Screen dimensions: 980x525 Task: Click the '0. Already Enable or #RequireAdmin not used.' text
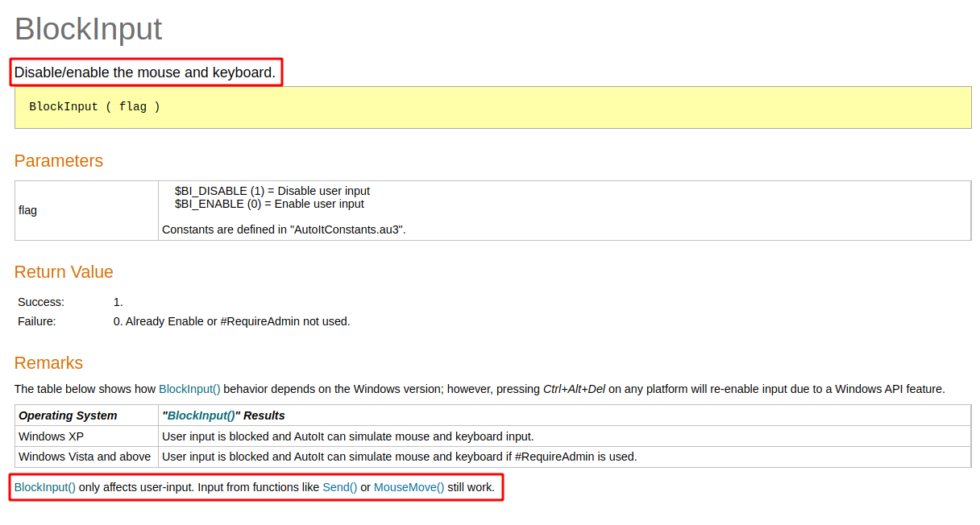pyautogui.click(x=232, y=321)
